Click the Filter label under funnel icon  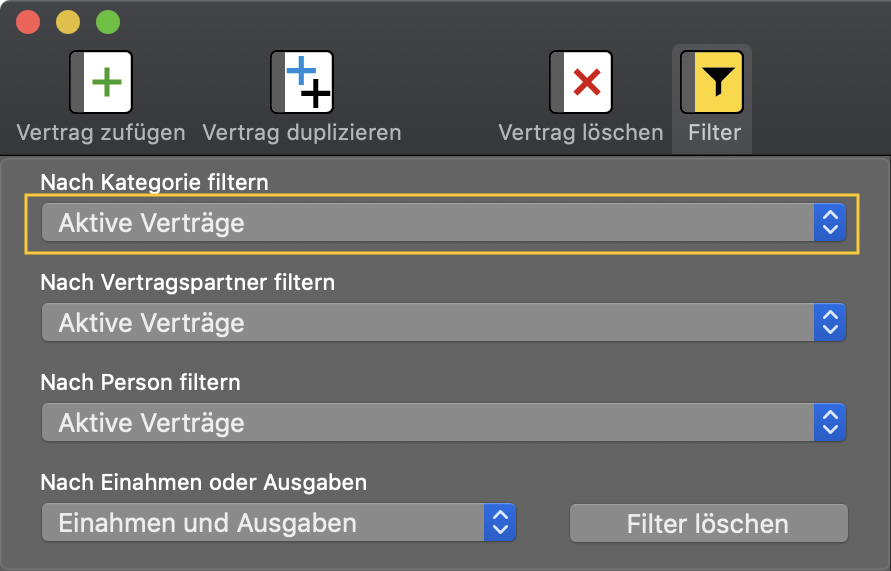(x=714, y=132)
